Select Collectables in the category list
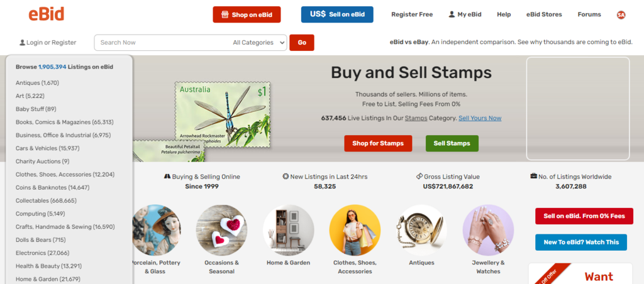The width and height of the screenshot is (644, 284). click(x=46, y=200)
